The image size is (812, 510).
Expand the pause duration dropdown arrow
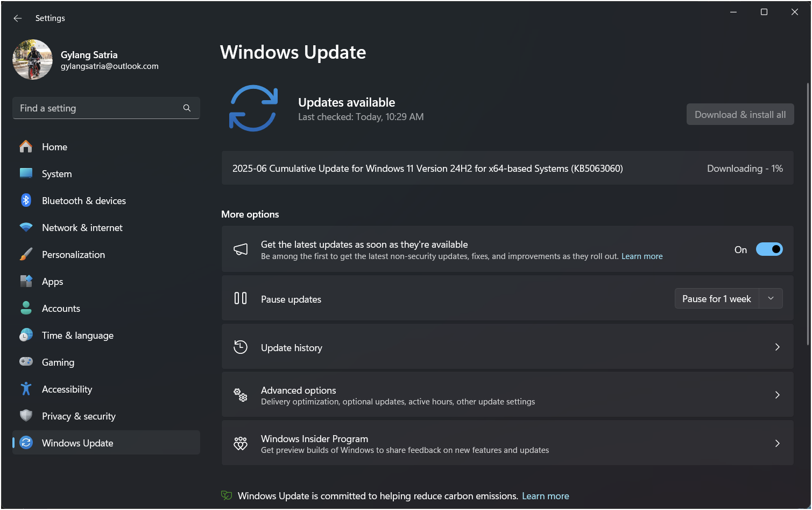point(771,298)
